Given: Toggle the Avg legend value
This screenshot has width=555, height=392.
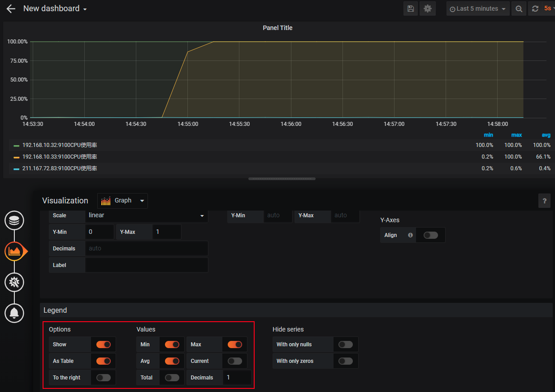Looking at the screenshot, I should [172, 361].
